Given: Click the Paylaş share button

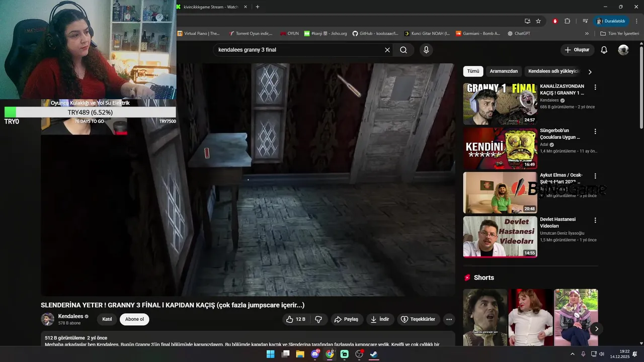Looking at the screenshot, I should (346, 319).
